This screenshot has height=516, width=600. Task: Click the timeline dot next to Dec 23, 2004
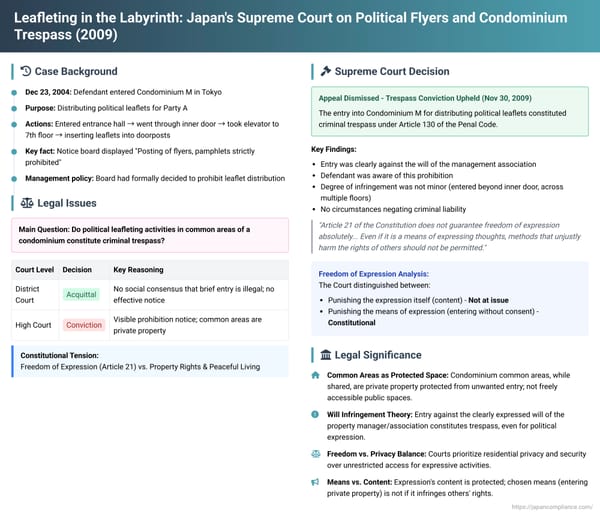click(x=14, y=91)
